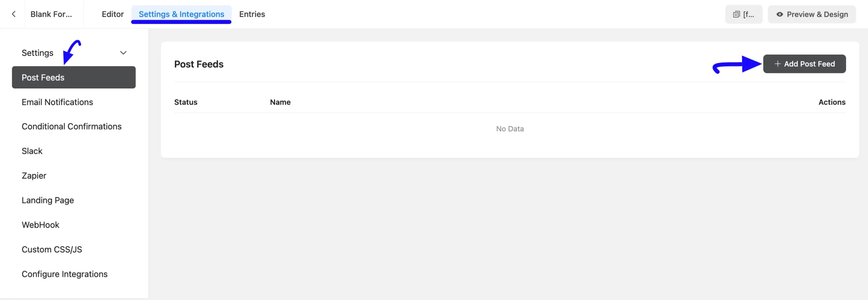Image resolution: width=868 pixels, height=300 pixels.
Task: Click the shortcode copy icon
Action: click(x=736, y=14)
